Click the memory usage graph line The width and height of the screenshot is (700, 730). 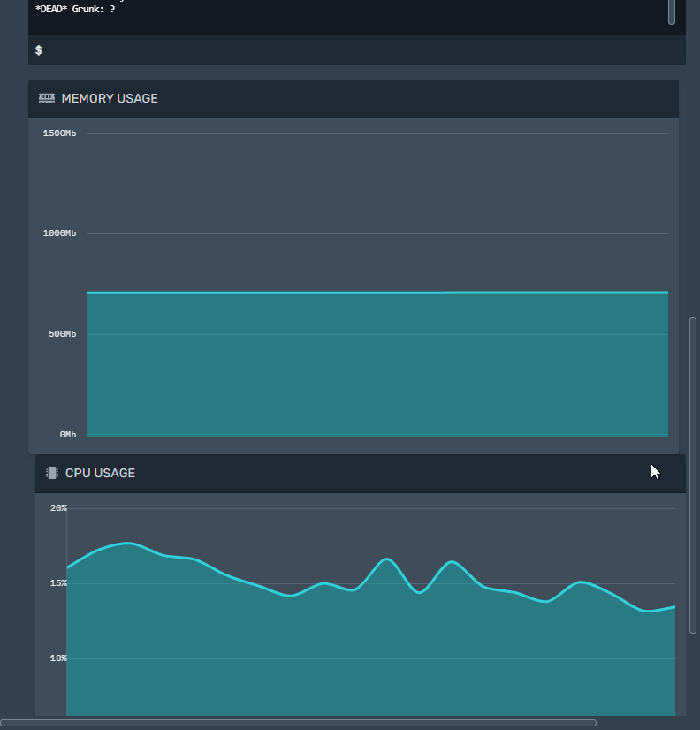pos(377,293)
